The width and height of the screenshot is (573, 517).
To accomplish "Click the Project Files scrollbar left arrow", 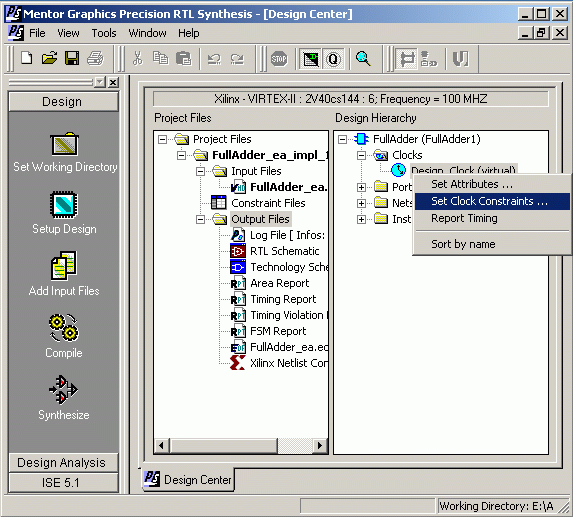I will [161, 446].
